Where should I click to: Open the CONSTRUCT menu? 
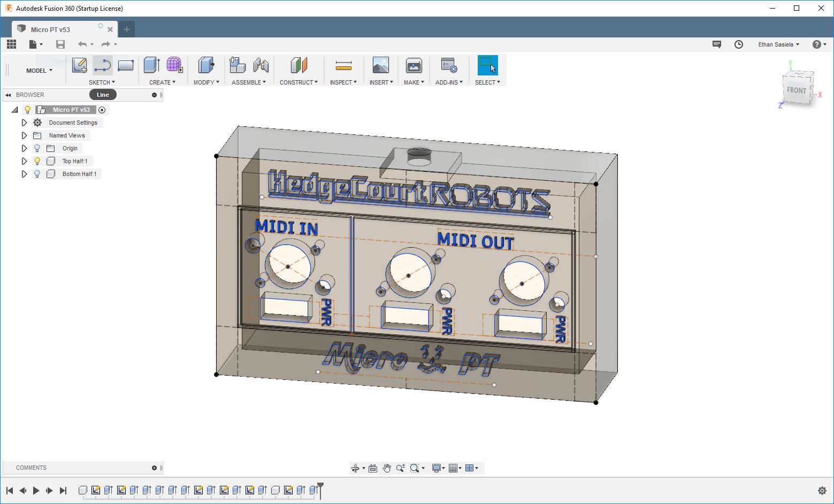pos(299,82)
